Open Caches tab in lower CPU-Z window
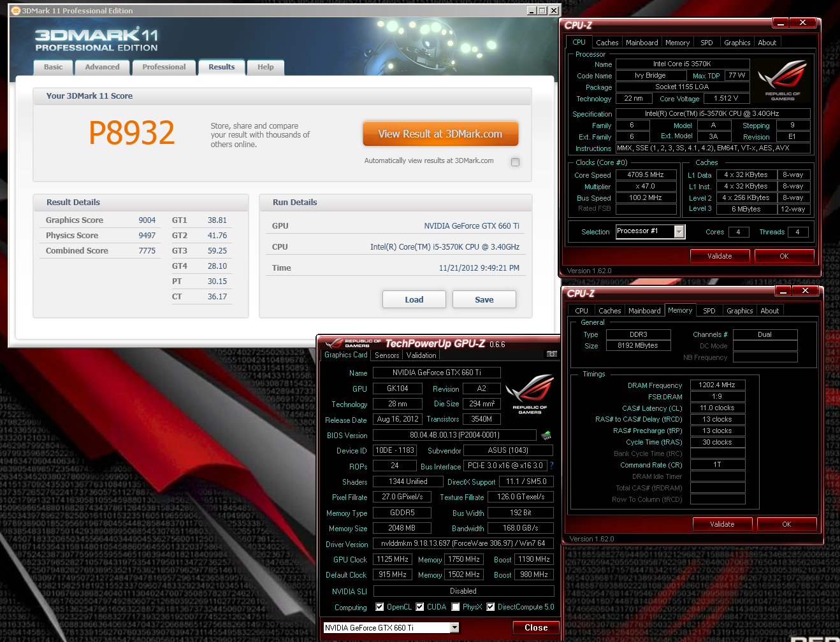The width and height of the screenshot is (840, 642). point(610,311)
